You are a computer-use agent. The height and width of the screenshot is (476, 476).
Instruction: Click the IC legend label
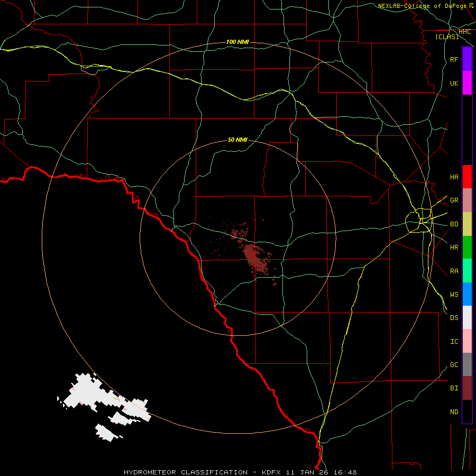coord(454,342)
